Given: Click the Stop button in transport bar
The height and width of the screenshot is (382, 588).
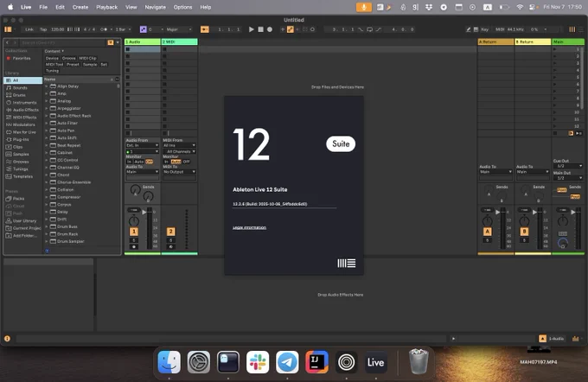Looking at the screenshot, I should (x=260, y=29).
